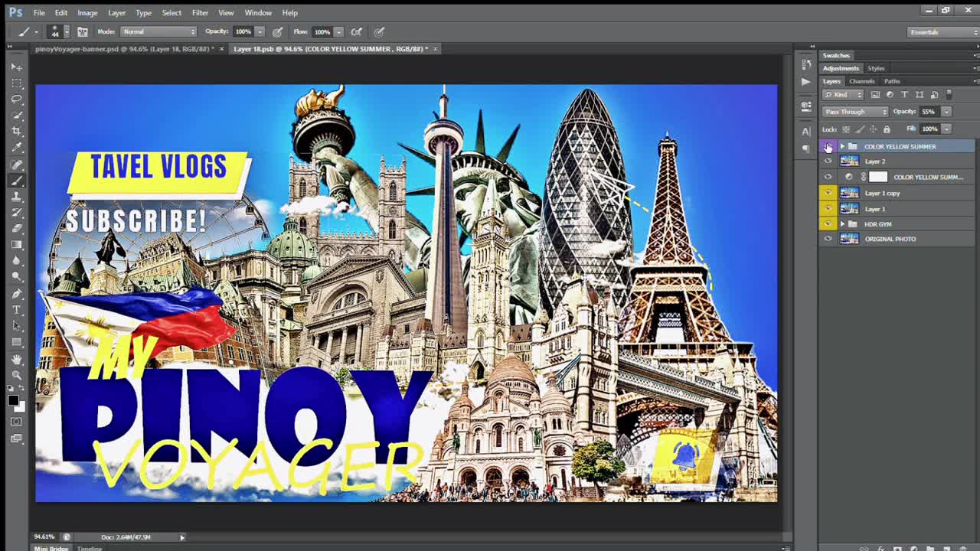Select the Spot Healing Brush tool
The image size is (980, 551).
tap(17, 164)
